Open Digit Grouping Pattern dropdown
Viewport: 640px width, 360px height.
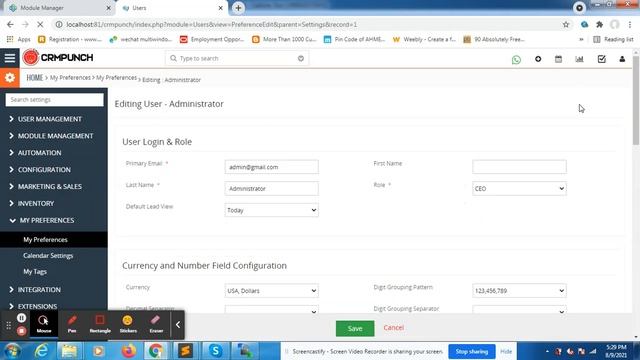(x=519, y=291)
